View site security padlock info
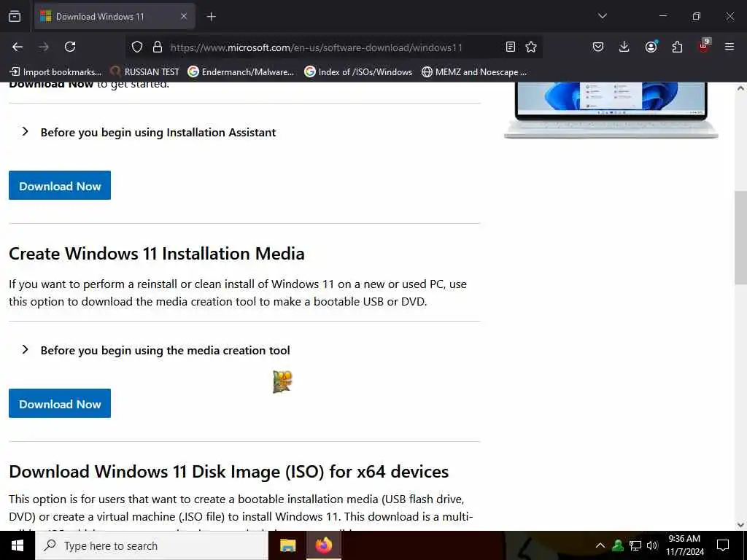The image size is (747, 560). point(158,47)
